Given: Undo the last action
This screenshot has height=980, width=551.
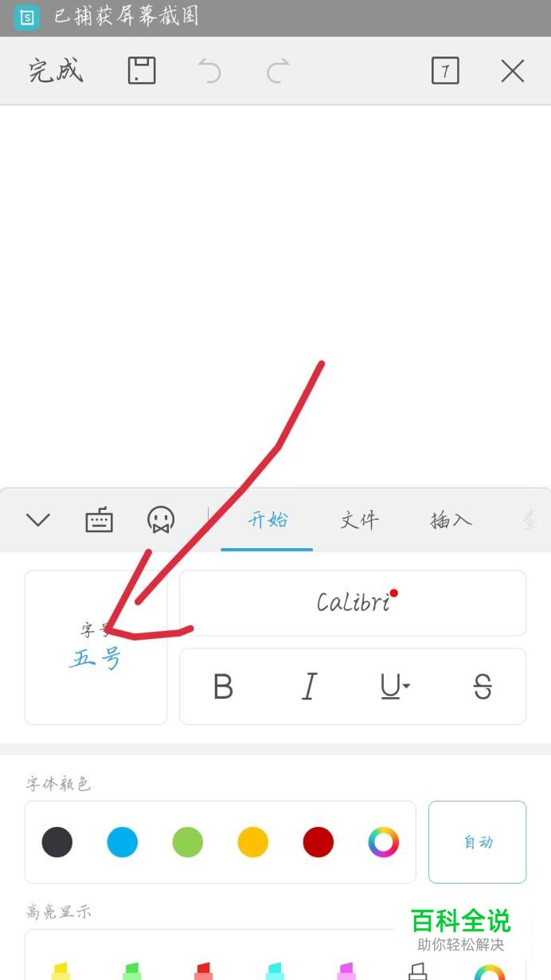Looking at the screenshot, I should pos(209,71).
